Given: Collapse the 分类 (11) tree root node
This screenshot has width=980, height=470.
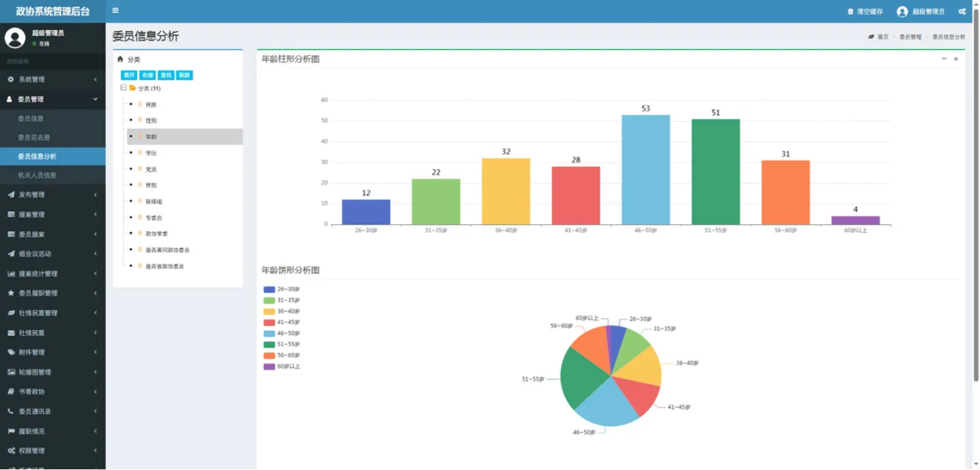Looking at the screenshot, I should pos(123,88).
